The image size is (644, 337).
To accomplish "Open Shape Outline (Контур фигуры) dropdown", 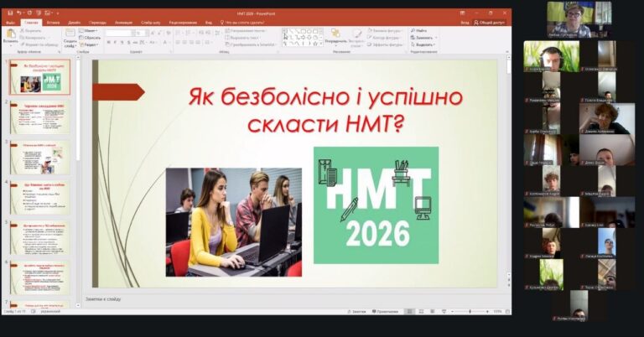I will tap(384, 38).
